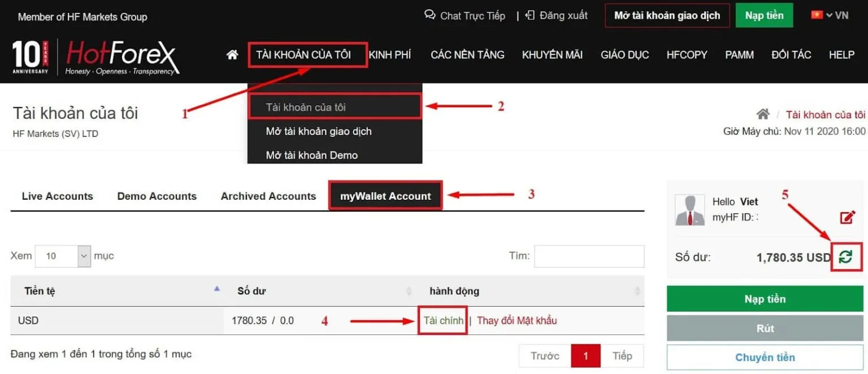Click HF Markets (SV) LTD text
The height and width of the screenshot is (374, 868).
click(55, 134)
